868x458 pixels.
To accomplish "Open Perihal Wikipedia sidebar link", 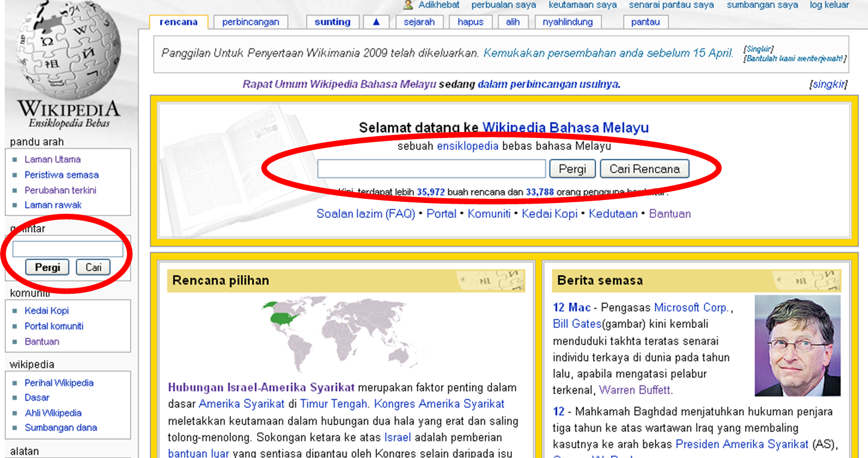I will tap(59, 383).
